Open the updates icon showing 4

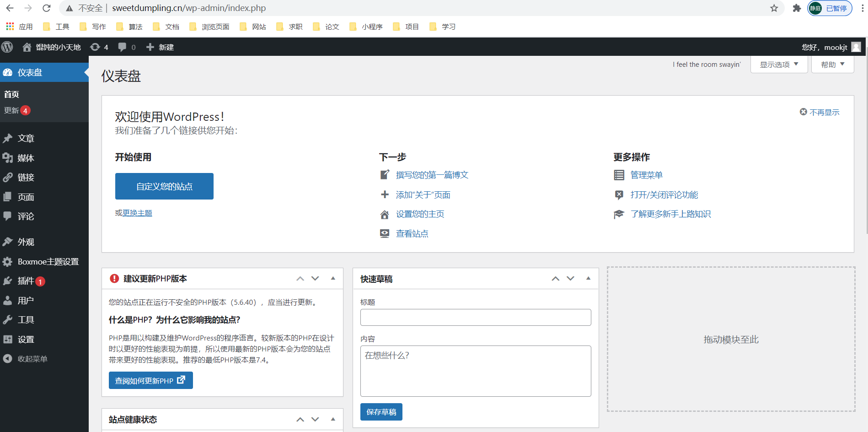tap(99, 47)
